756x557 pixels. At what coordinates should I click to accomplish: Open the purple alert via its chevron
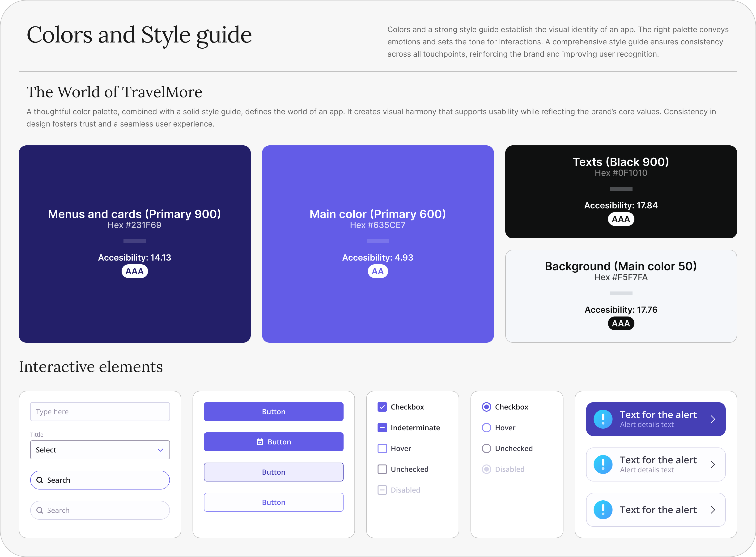(713, 419)
